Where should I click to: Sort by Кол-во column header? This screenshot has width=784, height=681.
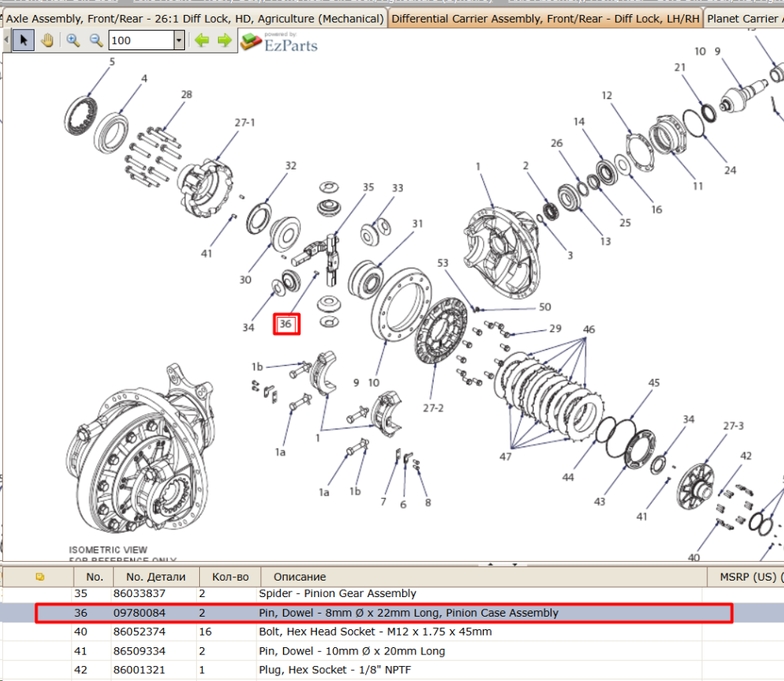[230, 577]
